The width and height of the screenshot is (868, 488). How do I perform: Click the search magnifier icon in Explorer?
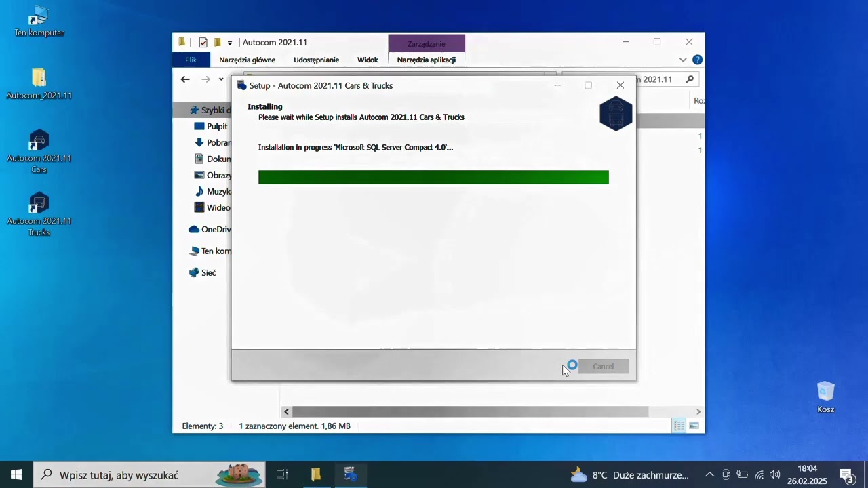pos(690,79)
